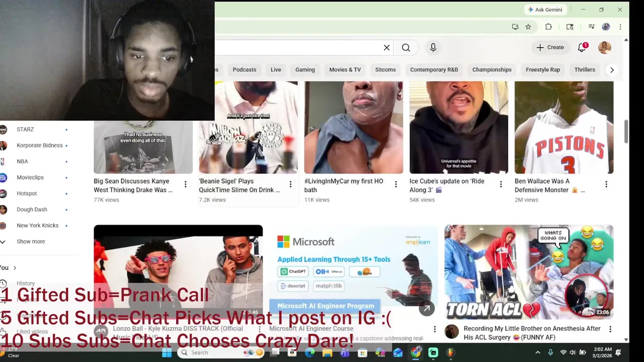Select the Gaming filter chip

305,70
